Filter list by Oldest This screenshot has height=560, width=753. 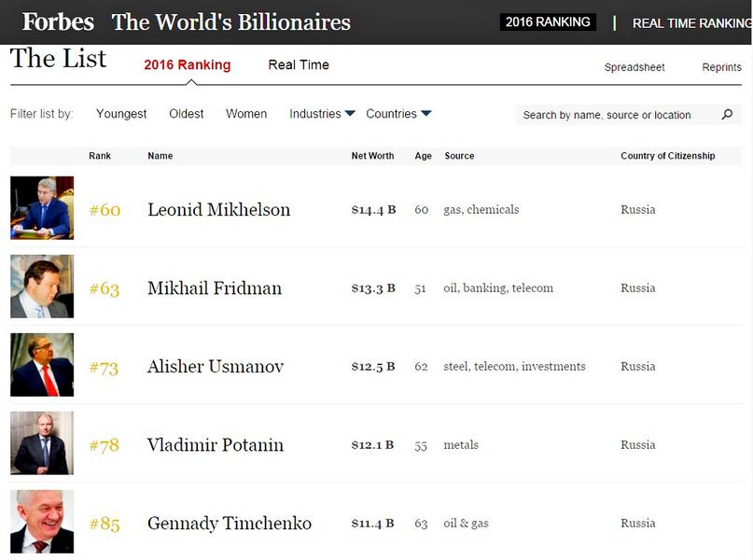pos(187,114)
